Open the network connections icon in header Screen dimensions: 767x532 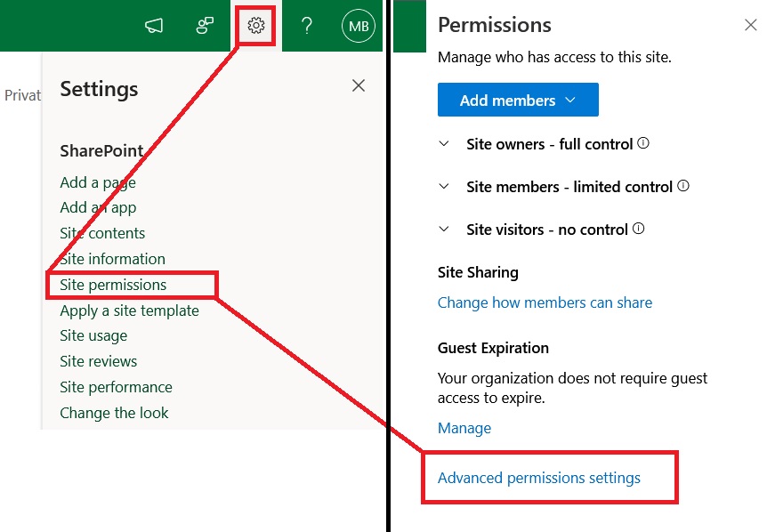[x=205, y=27]
